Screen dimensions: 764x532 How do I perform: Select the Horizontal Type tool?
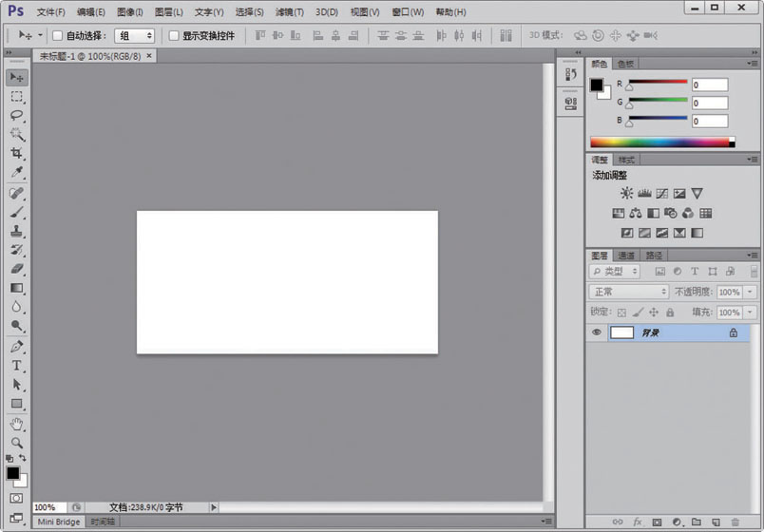tap(16, 366)
